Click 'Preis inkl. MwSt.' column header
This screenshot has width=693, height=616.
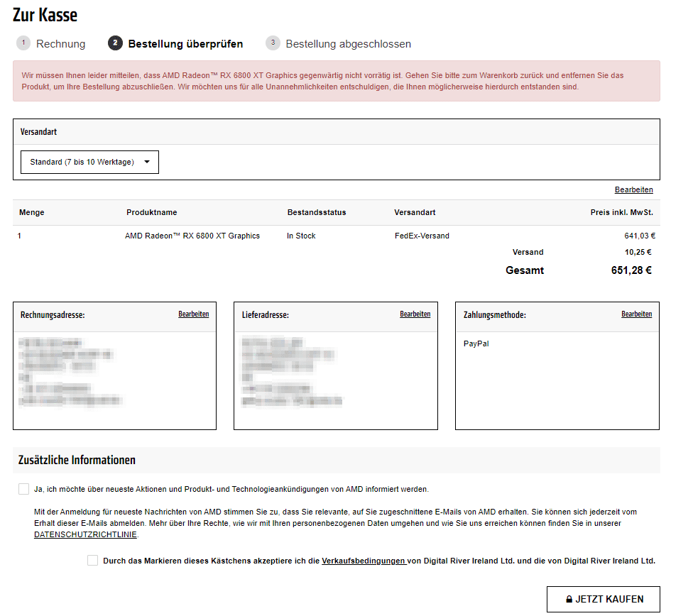[621, 213]
